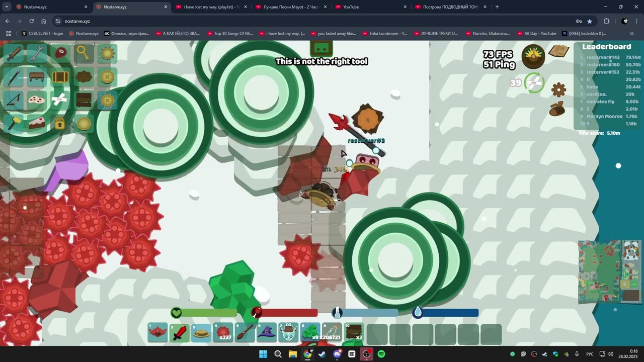The width and height of the screenshot is (644, 362).
Task: Open Windows Start menu
Action: [x=263, y=354]
